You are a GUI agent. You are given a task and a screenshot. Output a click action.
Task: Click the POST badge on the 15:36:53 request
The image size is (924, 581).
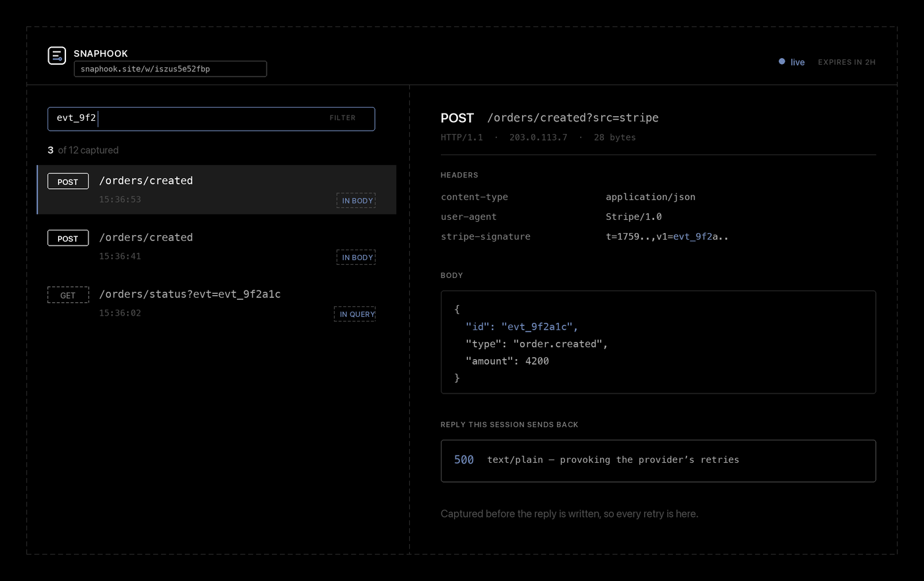pyautogui.click(x=68, y=182)
